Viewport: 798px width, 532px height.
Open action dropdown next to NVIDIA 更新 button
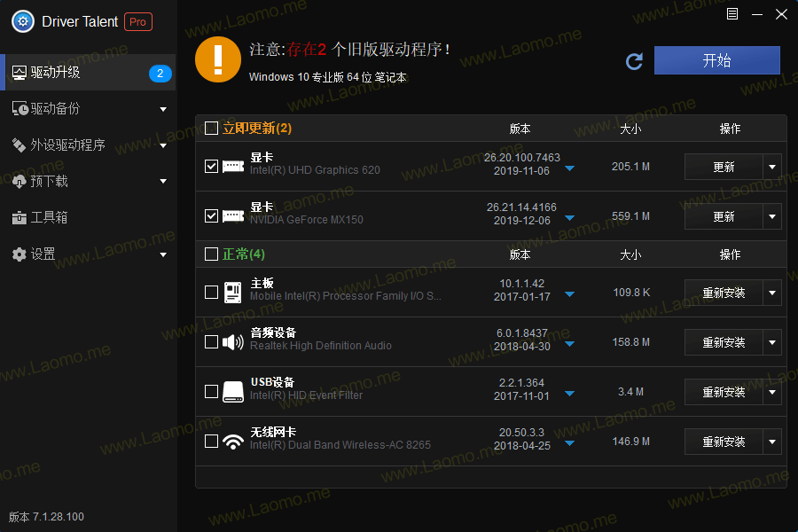(772, 217)
